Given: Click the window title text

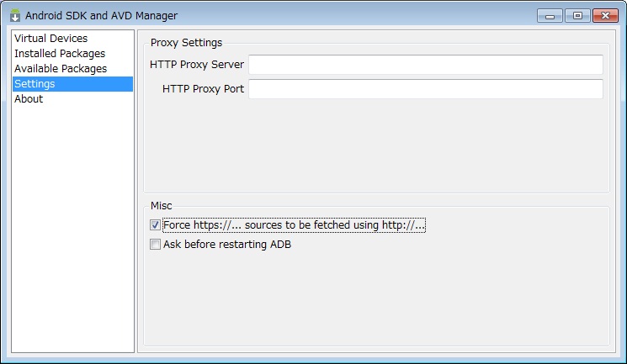Looking at the screenshot, I should click(102, 16).
